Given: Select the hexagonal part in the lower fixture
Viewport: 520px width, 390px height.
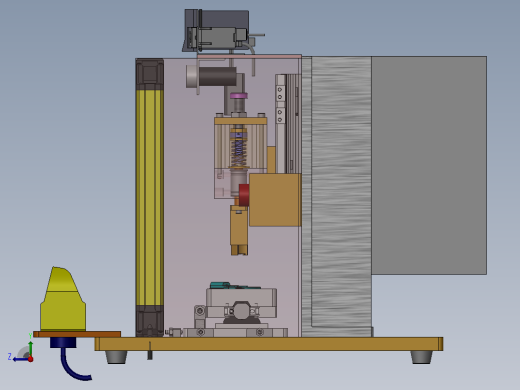Looking at the screenshot, I should point(242,311).
